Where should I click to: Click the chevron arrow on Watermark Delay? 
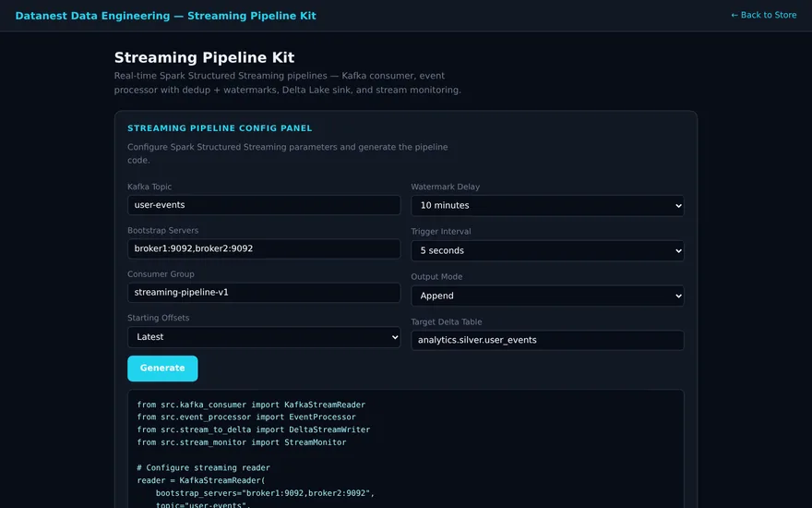pyautogui.click(x=678, y=206)
